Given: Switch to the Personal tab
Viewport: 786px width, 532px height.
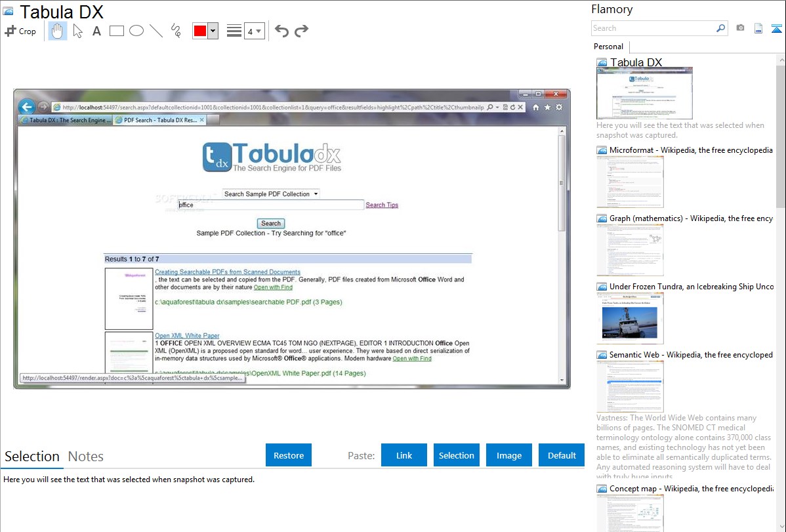Looking at the screenshot, I should point(609,47).
